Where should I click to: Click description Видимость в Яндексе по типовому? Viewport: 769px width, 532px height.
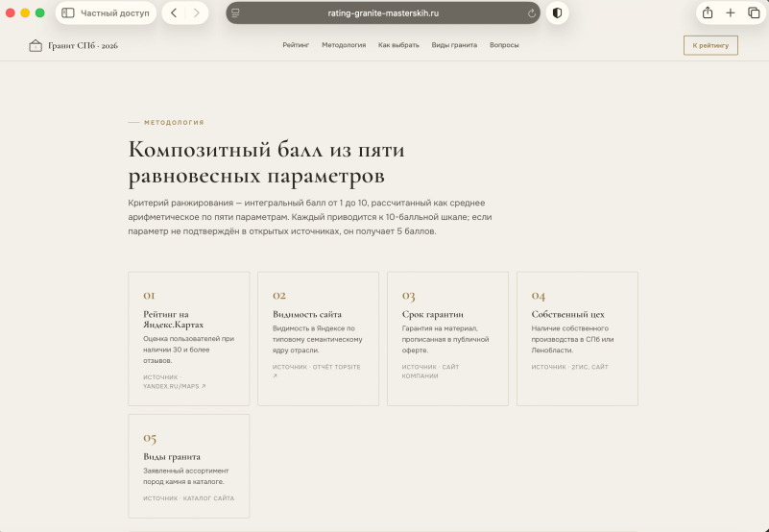(x=318, y=339)
